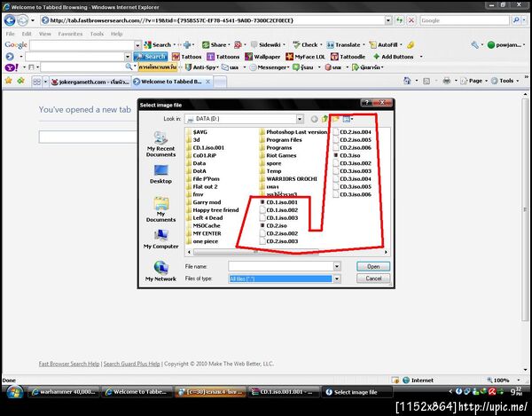Expand the Add Buttons dropdown arrow

point(421,57)
